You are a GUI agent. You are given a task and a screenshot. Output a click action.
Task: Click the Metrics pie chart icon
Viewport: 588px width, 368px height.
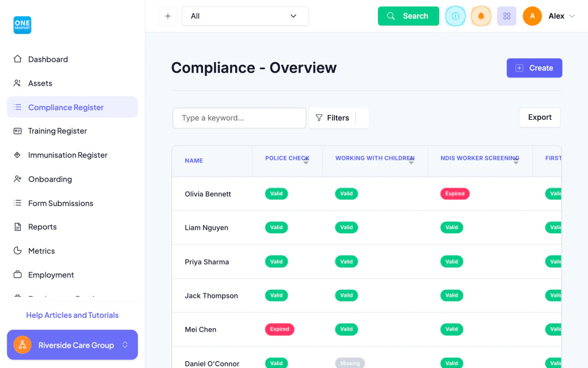coord(17,250)
